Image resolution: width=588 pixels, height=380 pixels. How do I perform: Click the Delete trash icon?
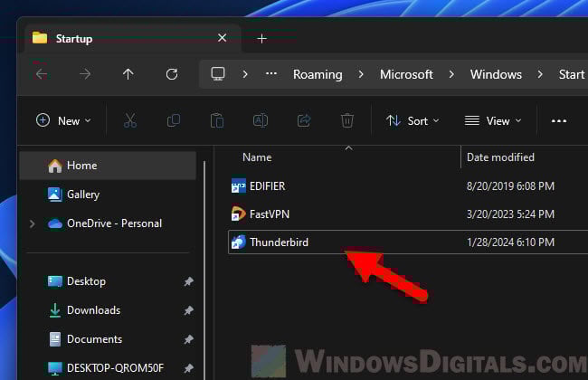347,121
